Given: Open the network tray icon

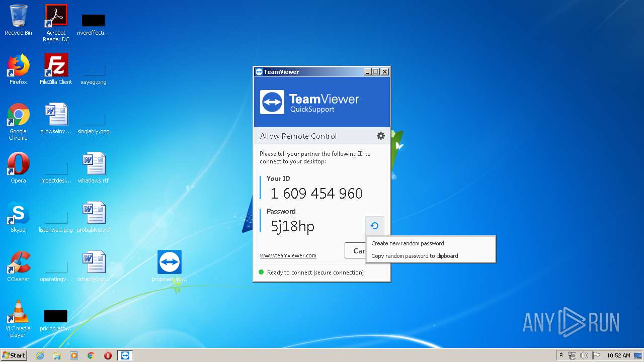Looking at the screenshot, I should tap(572, 355).
